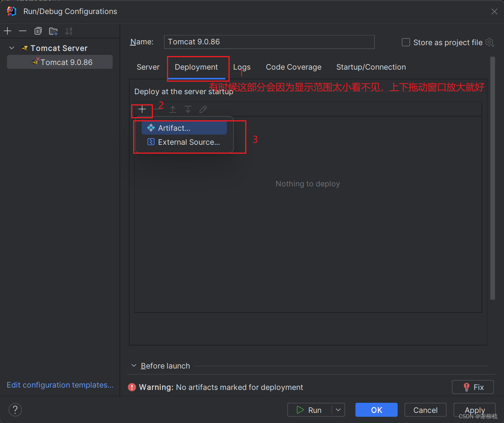Open the Help question mark icon
This screenshot has width=504, height=423.
pyautogui.click(x=15, y=410)
